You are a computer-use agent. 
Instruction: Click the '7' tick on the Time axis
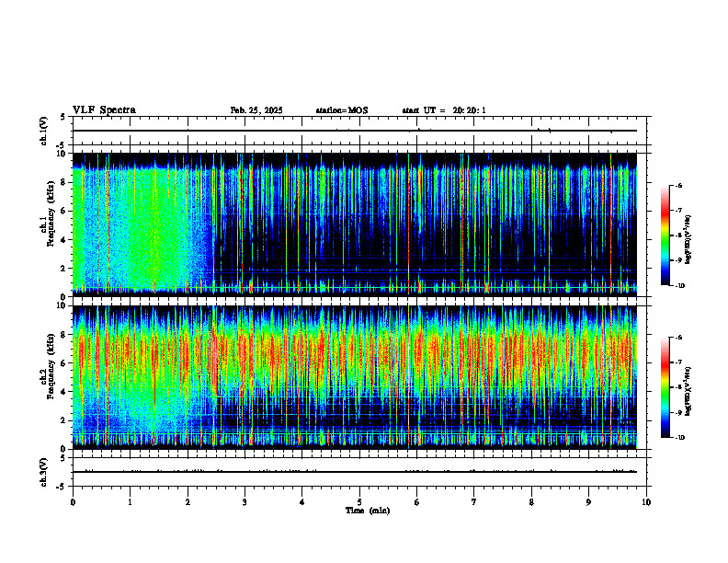(474, 502)
